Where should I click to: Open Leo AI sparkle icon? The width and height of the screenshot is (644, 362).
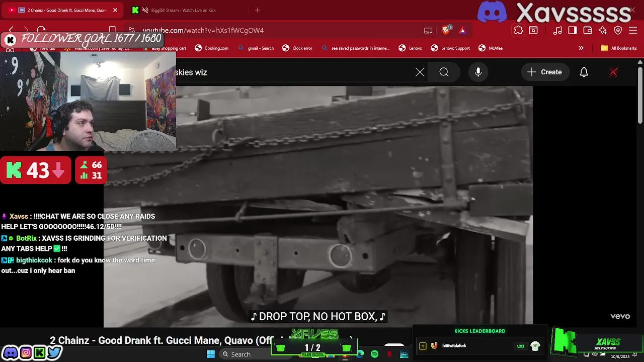coord(603,30)
